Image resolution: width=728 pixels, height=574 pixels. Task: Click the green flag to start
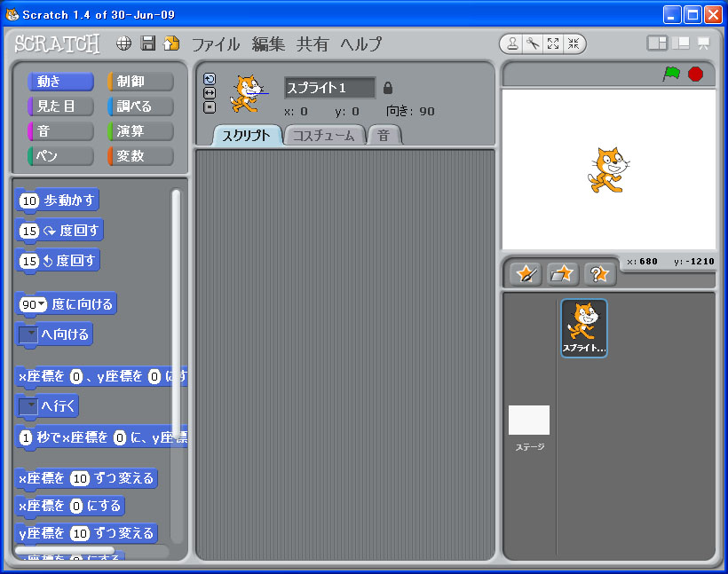click(671, 74)
